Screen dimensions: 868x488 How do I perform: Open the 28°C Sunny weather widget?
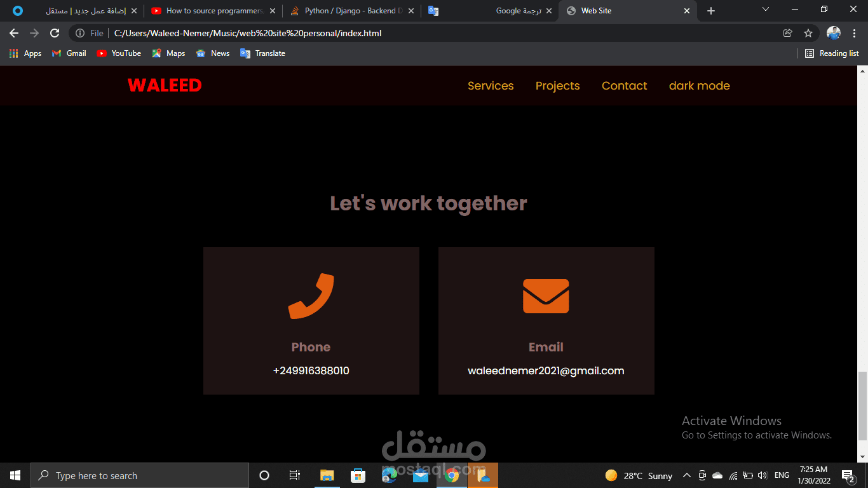[639, 475]
